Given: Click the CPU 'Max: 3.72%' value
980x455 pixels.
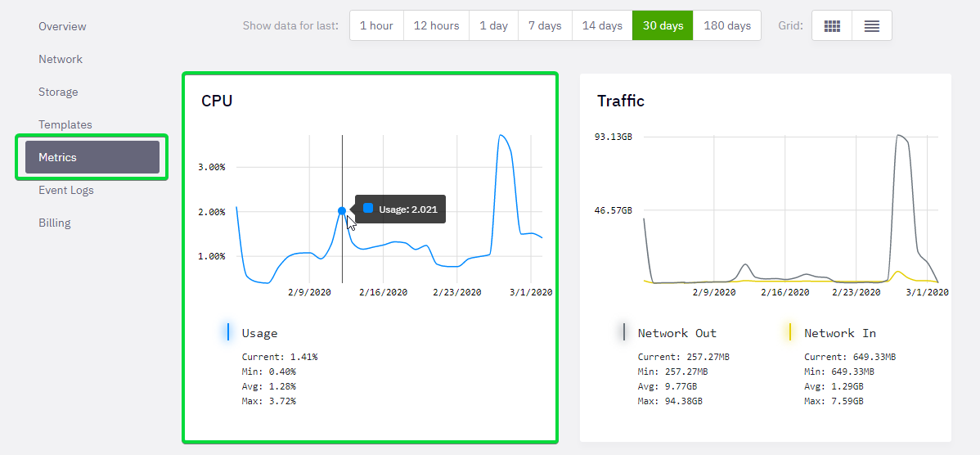Looking at the screenshot, I should (269, 401).
